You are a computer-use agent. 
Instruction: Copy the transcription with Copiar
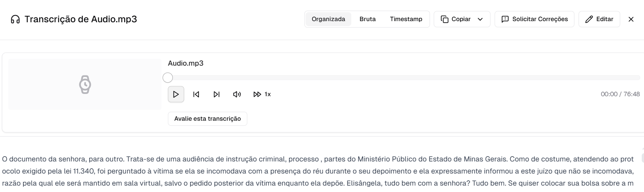[456, 19]
